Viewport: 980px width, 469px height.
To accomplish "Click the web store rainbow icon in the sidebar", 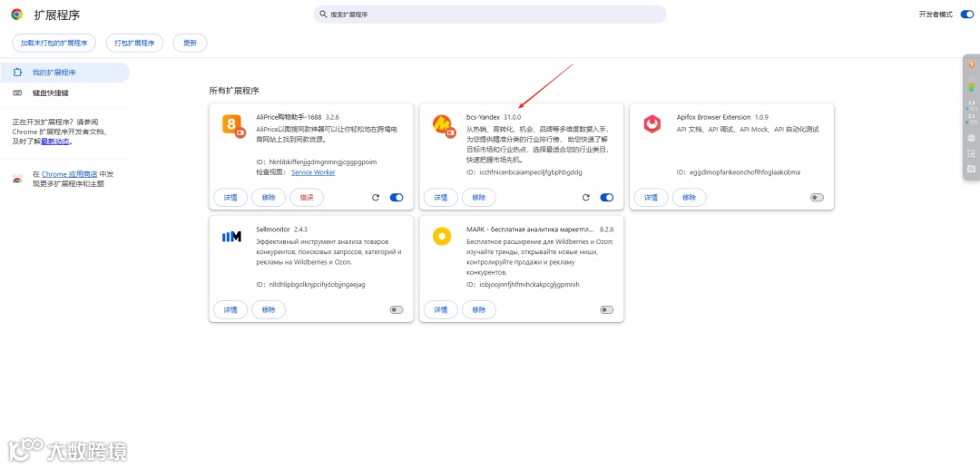I will (17, 180).
